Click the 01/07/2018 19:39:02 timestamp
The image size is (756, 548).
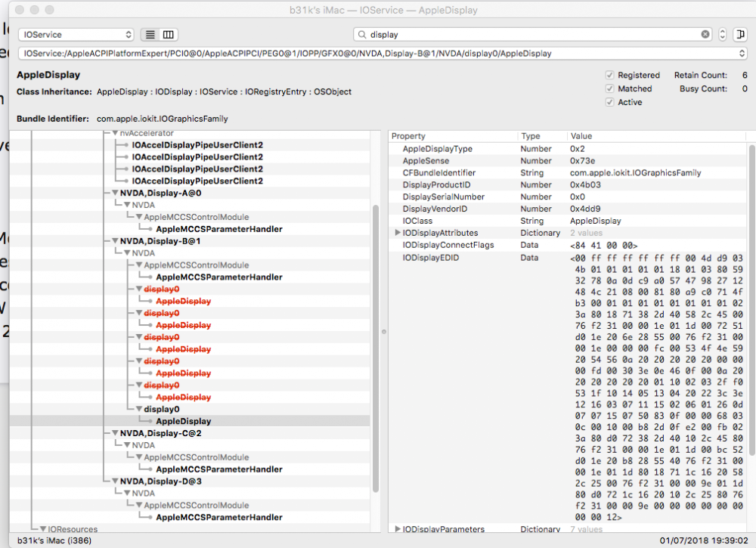[703, 540]
